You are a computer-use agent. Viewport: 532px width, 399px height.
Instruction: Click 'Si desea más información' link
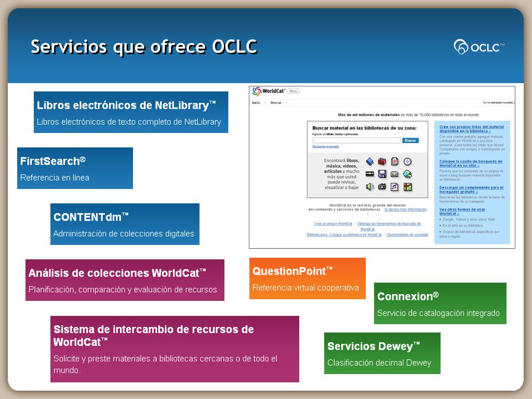click(x=406, y=209)
